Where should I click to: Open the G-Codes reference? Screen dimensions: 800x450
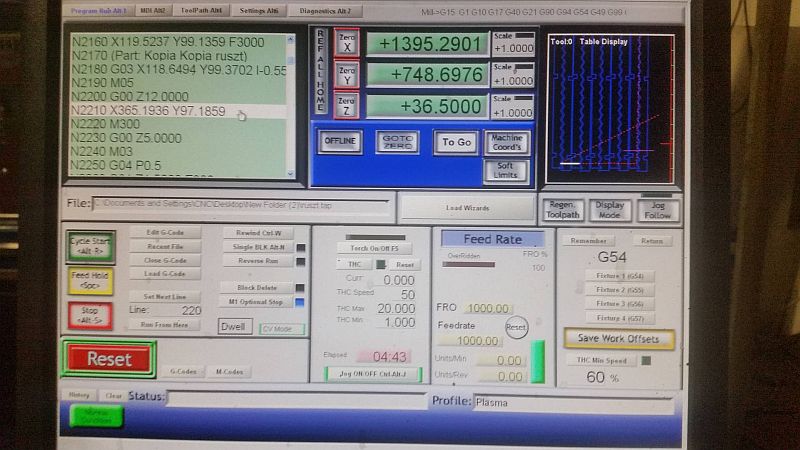click(x=183, y=371)
